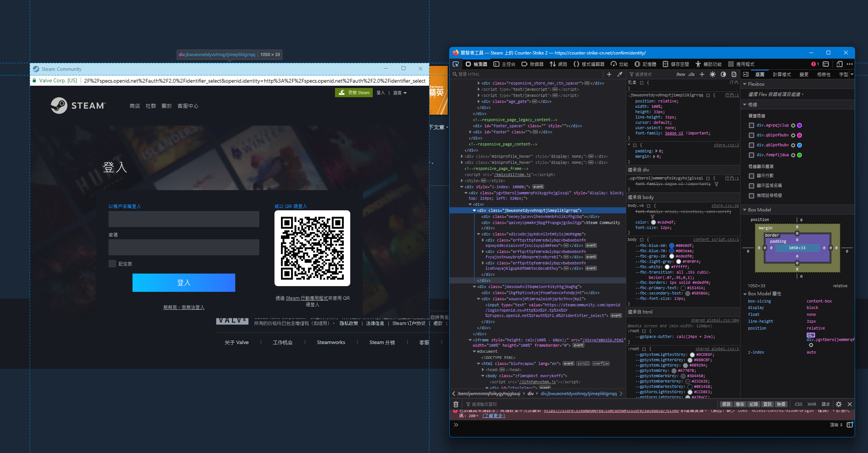Image resolution: width=868 pixels, height=453 pixels.
Task: Collapse the iframe node in markup tree
Action: point(470,340)
